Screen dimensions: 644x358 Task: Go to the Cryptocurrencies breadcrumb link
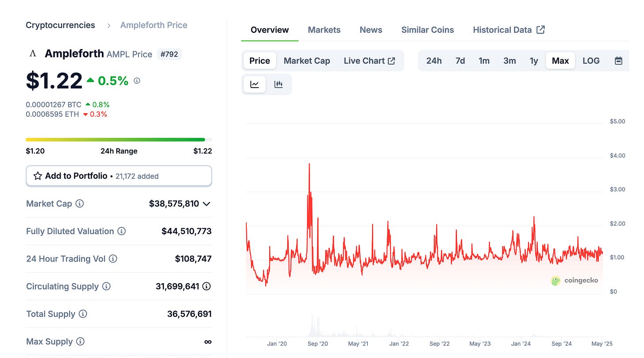(60, 25)
